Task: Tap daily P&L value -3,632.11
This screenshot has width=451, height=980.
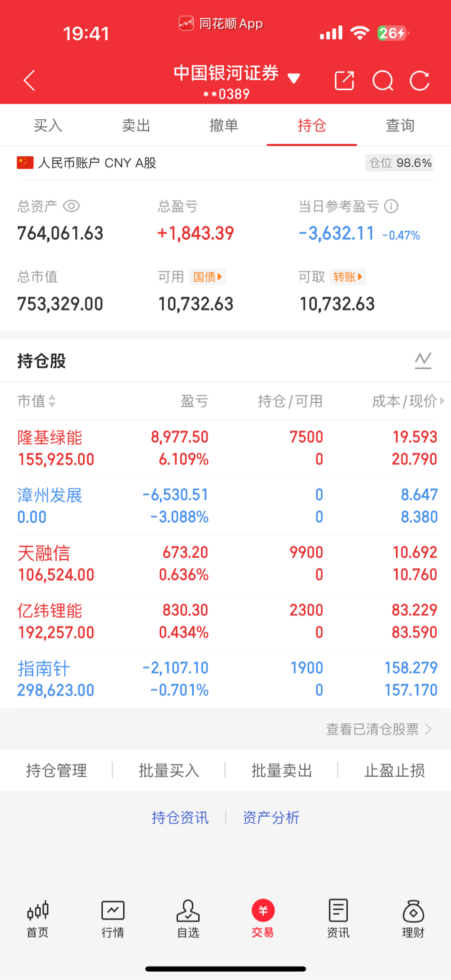Action: click(336, 234)
